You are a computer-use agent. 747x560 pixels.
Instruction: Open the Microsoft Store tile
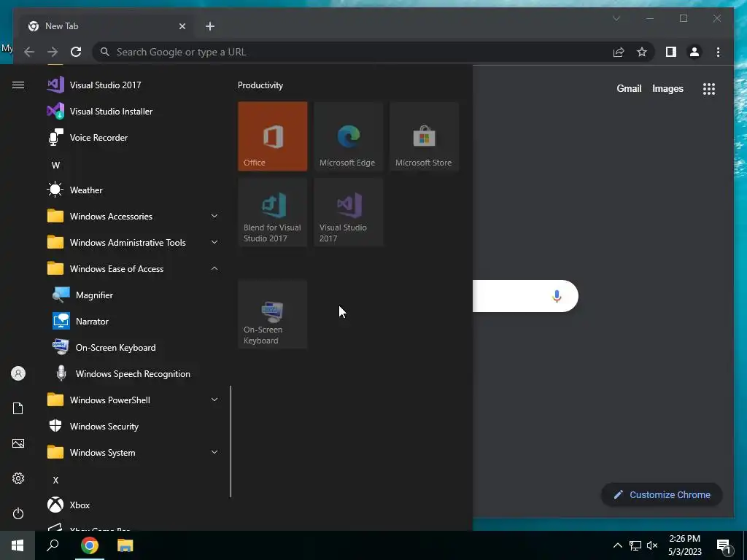(424, 136)
